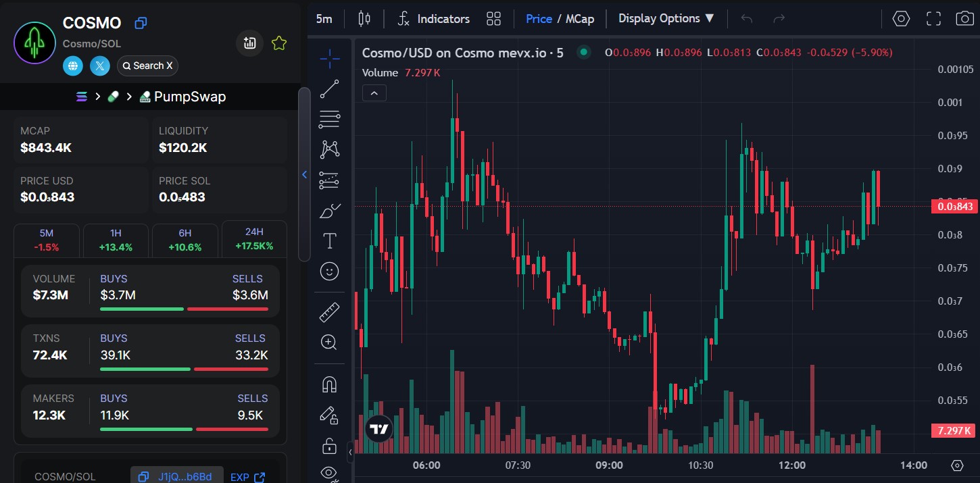Open the candlestick chart style menu
The image size is (980, 483).
(364, 18)
